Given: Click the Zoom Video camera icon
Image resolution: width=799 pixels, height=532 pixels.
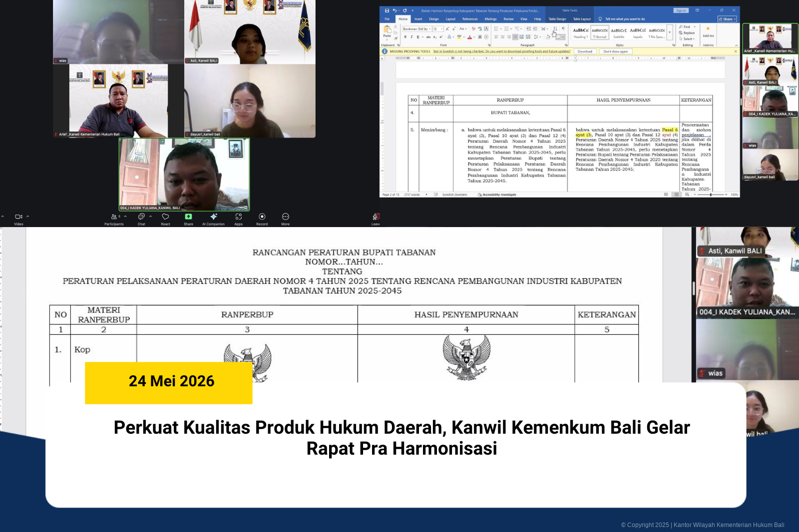Looking at the screenshot, I should (18, 217).
